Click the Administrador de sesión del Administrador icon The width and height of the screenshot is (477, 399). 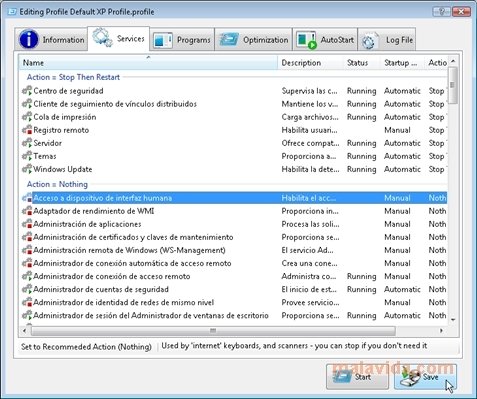[27, 315]
